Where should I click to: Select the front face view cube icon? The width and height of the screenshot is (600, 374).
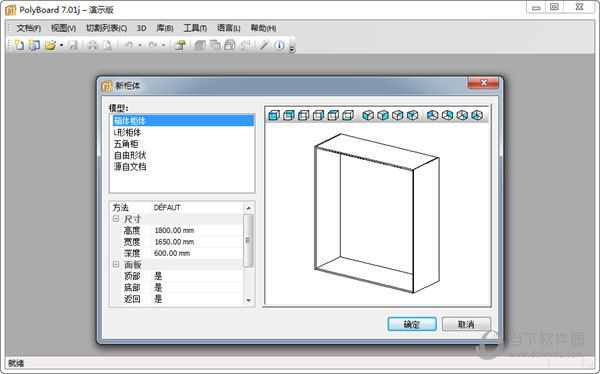274,115
